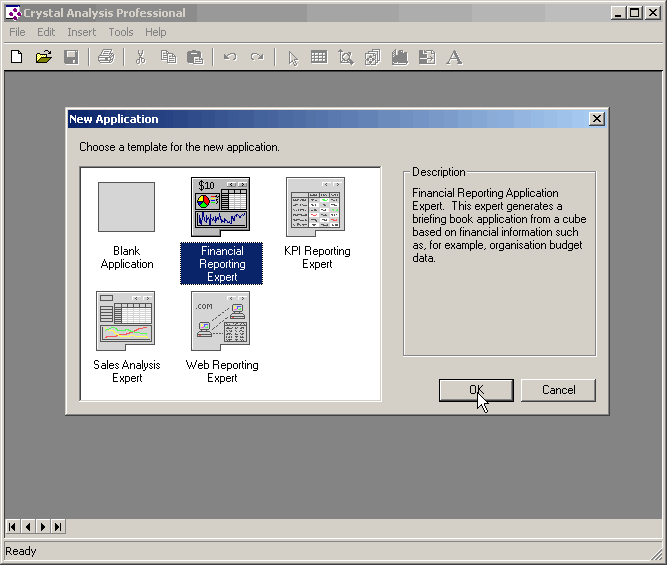Click the magnifier over box toolbar icon

coord(346,57)
